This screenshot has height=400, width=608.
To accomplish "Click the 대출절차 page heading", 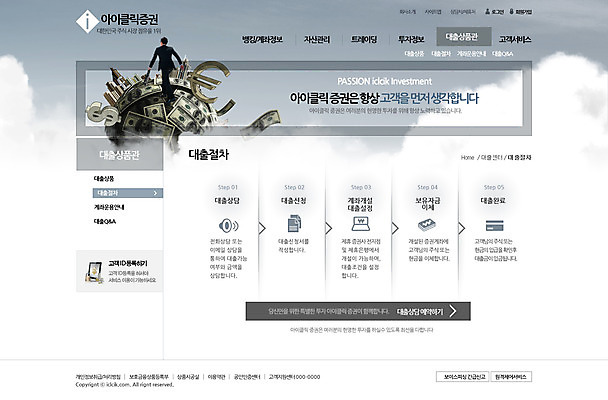I will click(x=209, y=154).
